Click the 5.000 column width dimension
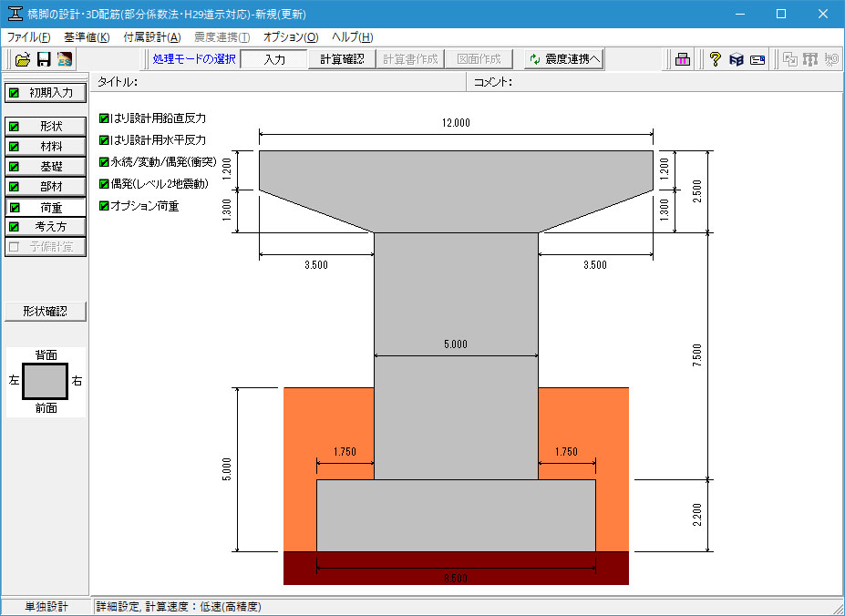 pyautogui.click(x=456, y=344)
